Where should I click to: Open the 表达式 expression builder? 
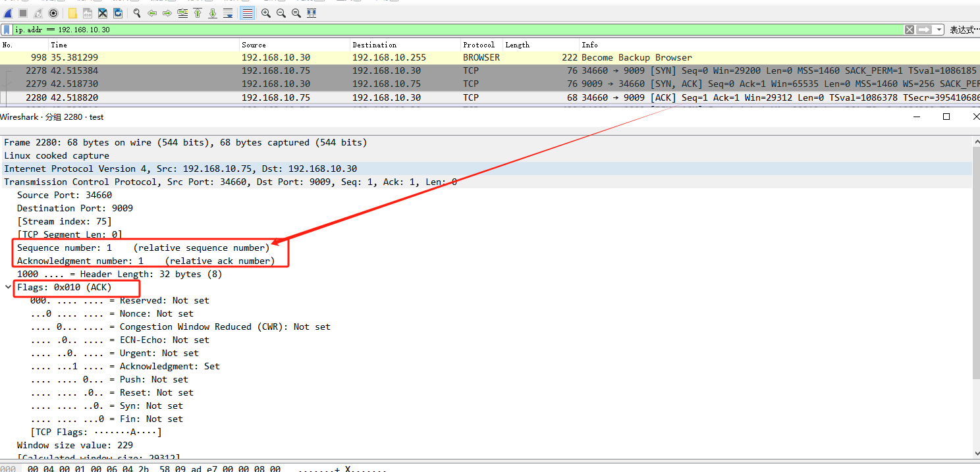(x=964, y=30)
